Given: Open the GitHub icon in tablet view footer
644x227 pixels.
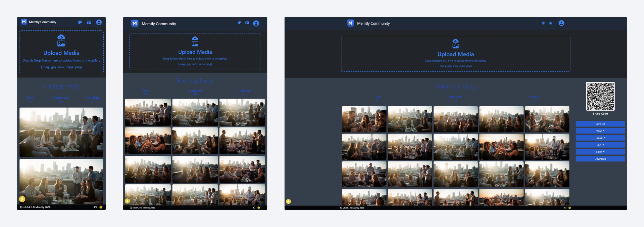Looking at the screenshot, I should (254, 208).
